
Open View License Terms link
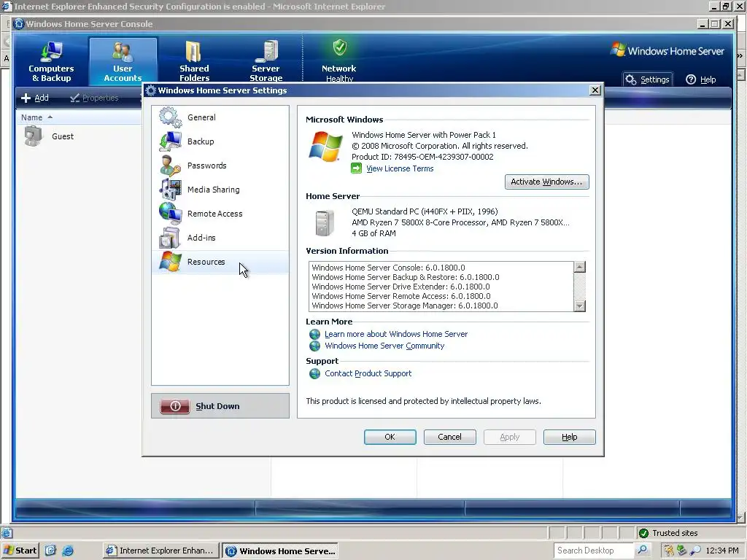400,168
